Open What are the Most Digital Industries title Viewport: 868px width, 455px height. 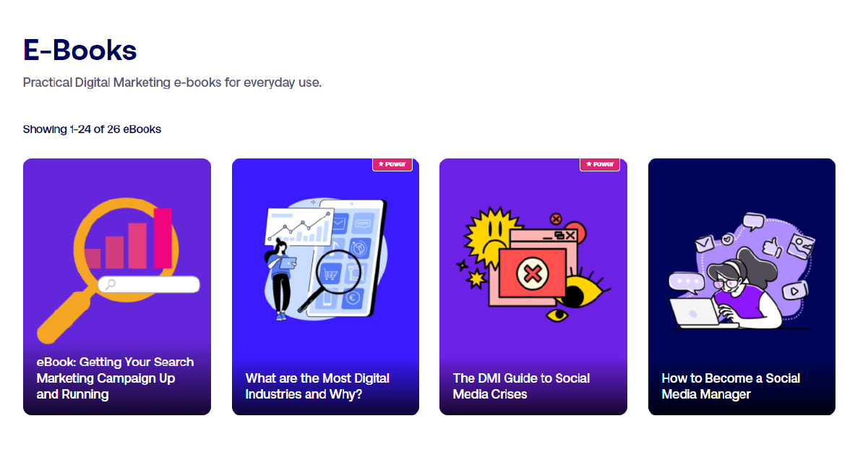(x=317, y=386)
